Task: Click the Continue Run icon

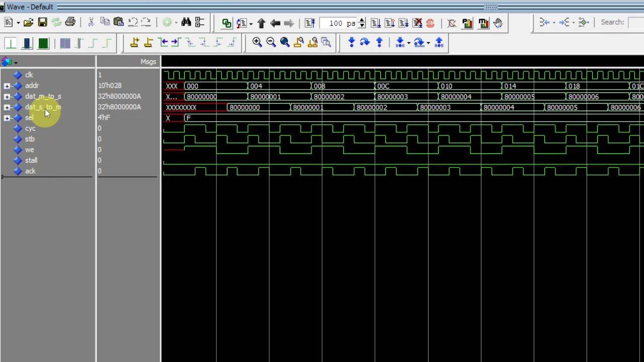Action: click(x=390, y=23)
